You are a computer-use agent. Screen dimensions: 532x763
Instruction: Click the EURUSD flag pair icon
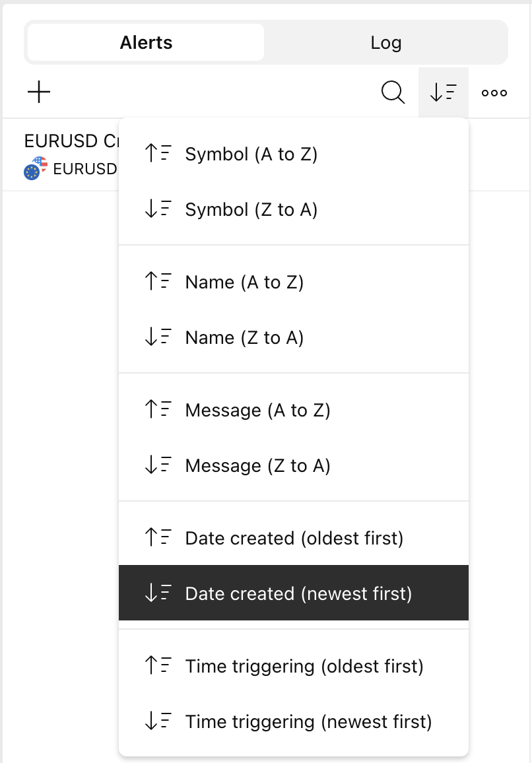(x=35, y=169)
